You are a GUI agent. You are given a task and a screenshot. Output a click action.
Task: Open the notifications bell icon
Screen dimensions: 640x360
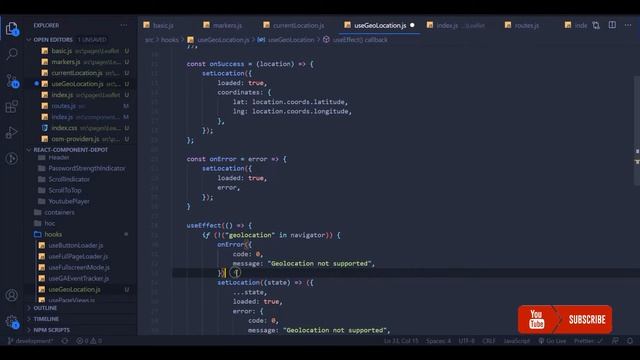630,341
